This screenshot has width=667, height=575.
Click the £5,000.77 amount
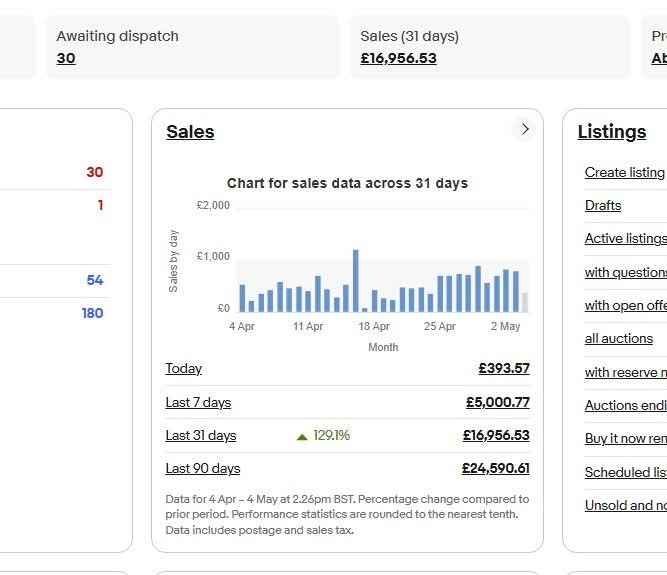(x=498, y=402)
